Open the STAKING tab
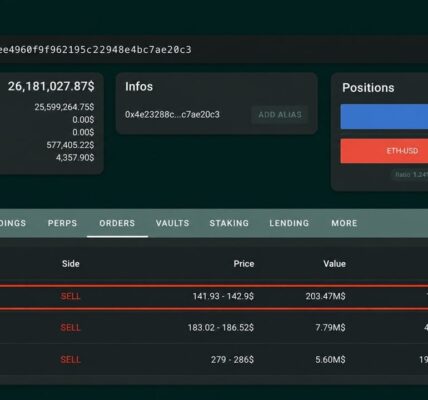This screenshot has width=428, height=400. tap(229, 223)
